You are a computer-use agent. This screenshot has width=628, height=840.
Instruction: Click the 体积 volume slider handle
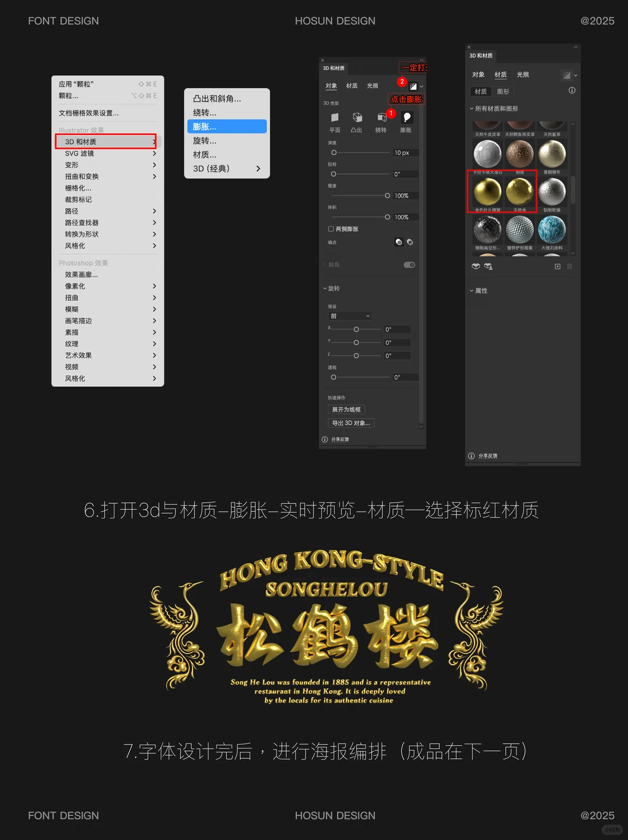point(387,217)
